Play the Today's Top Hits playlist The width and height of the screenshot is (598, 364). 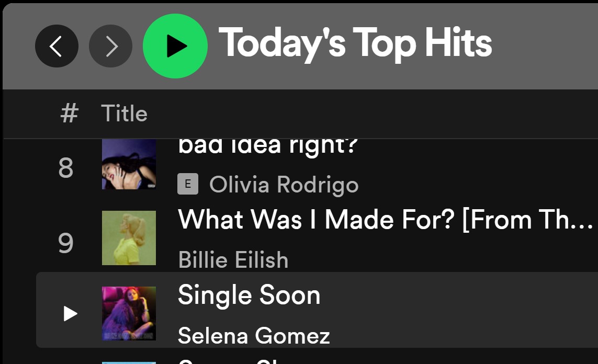175,46
